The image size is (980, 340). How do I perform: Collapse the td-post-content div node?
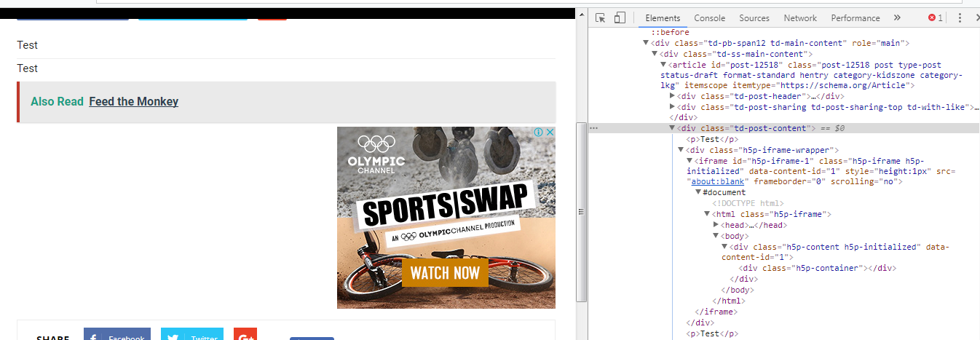[x=672, y=128]
